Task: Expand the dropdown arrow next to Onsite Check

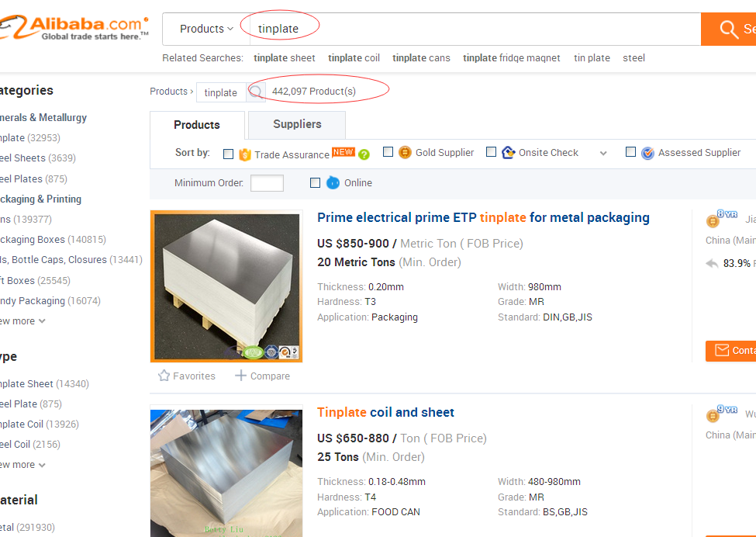Action: click(x=603, y=154)
